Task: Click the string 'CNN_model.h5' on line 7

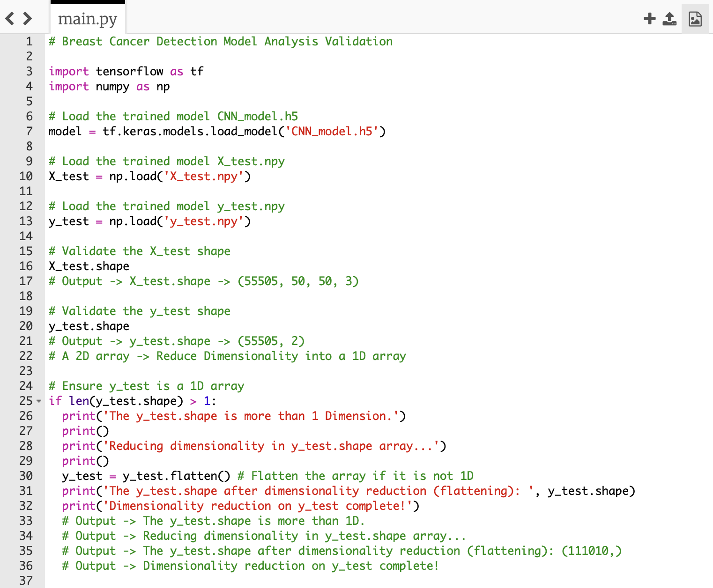Action: tap(332, 132)
